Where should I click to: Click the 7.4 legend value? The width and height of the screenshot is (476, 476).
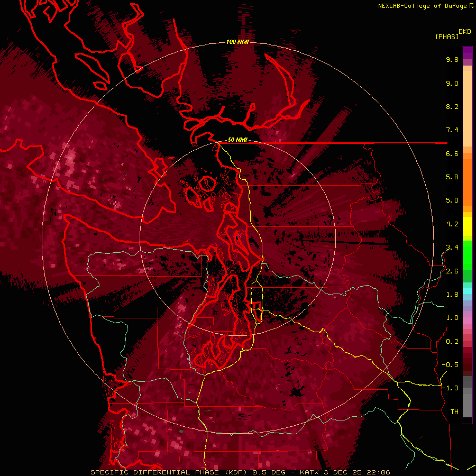point(452,130)
